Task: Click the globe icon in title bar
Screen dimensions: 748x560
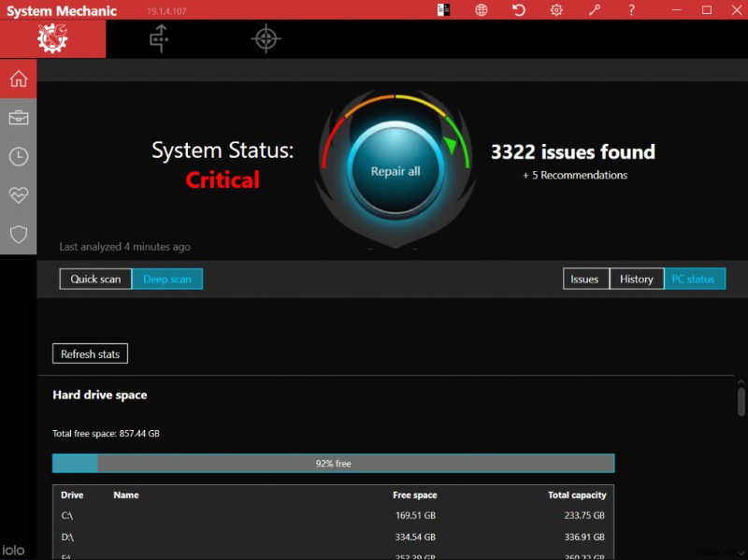Action: point(482,10)
